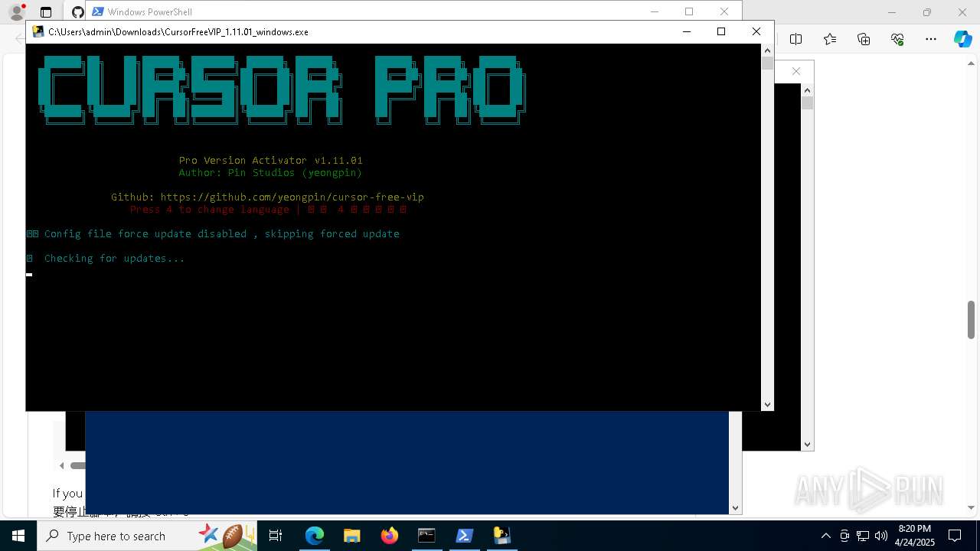Show hidden system tray icons
Screen dimensions: 980x551
coord(825,536)
